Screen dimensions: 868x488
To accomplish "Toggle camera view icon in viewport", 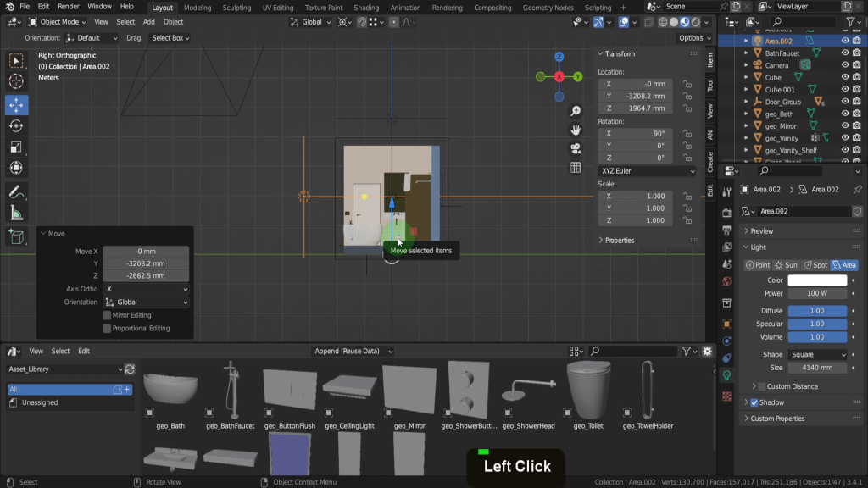I will [576, 148].
